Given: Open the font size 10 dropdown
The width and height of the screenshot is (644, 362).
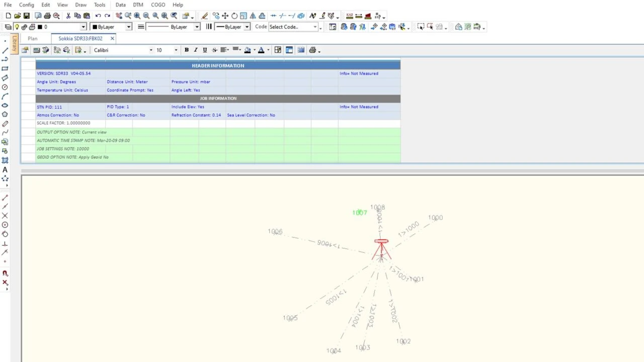Looking at the screenshot, I should click(x=176, y=50).
